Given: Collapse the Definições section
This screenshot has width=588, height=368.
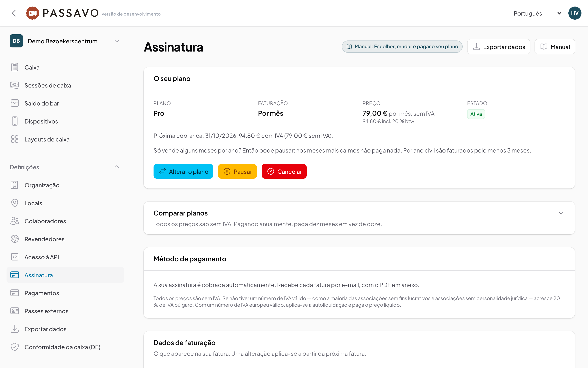Looking at the screenshot, I should pos(65,167).
